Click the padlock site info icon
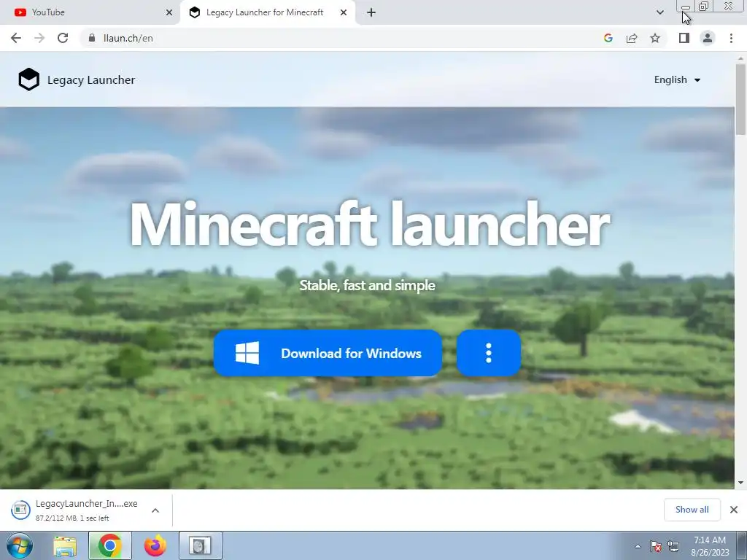The width and height of the screenshot is (747, 560). (x=92, y=38)
